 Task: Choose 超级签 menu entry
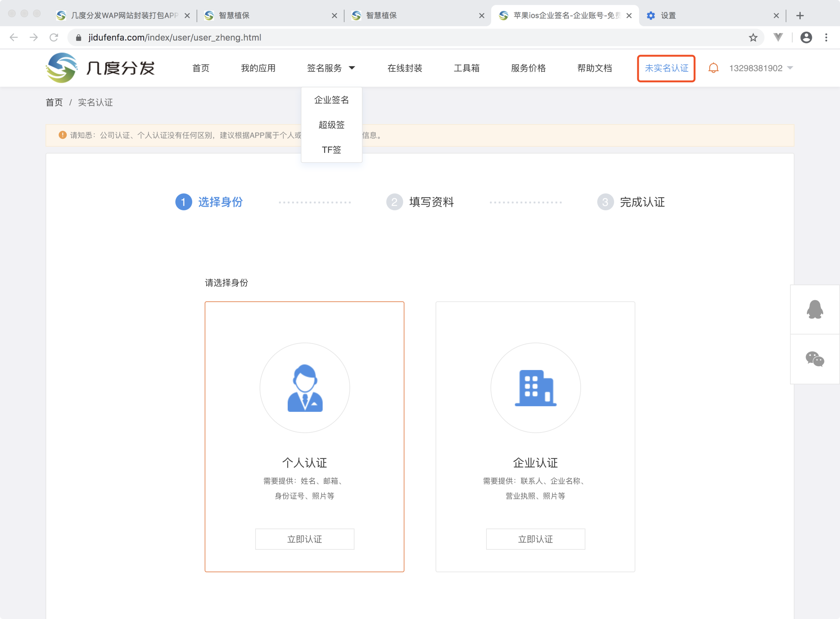pyautogui.click(x=331, y=125)
